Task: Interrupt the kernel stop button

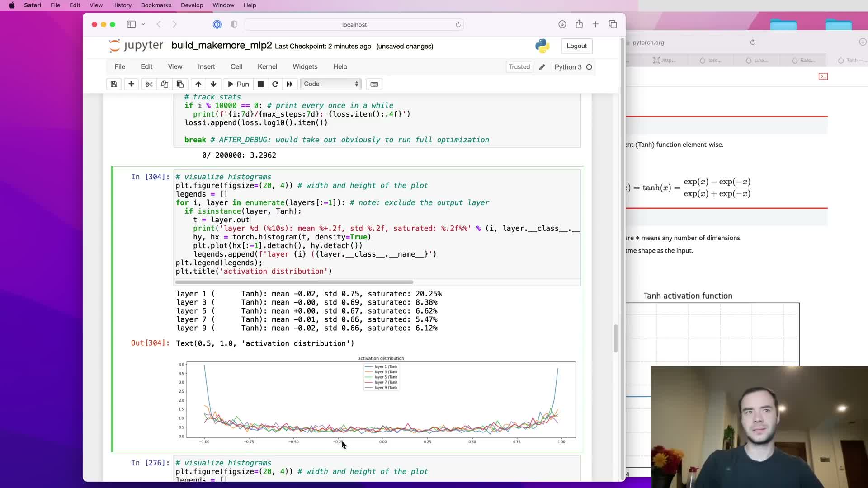Action: pos(260,84)
